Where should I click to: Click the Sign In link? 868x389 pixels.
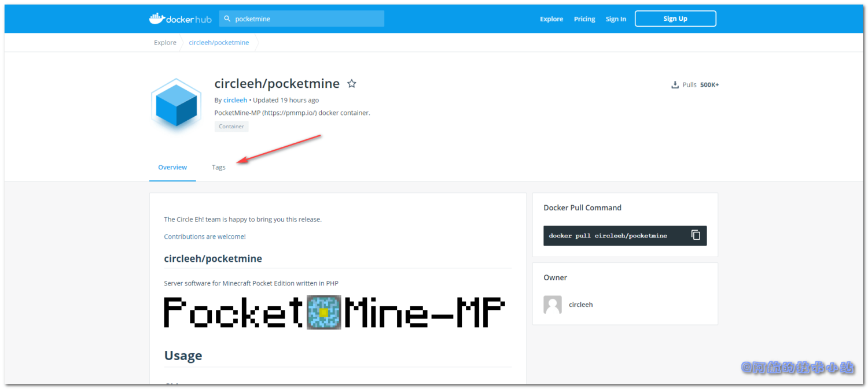pyautogui.click(x=616, y=18)
